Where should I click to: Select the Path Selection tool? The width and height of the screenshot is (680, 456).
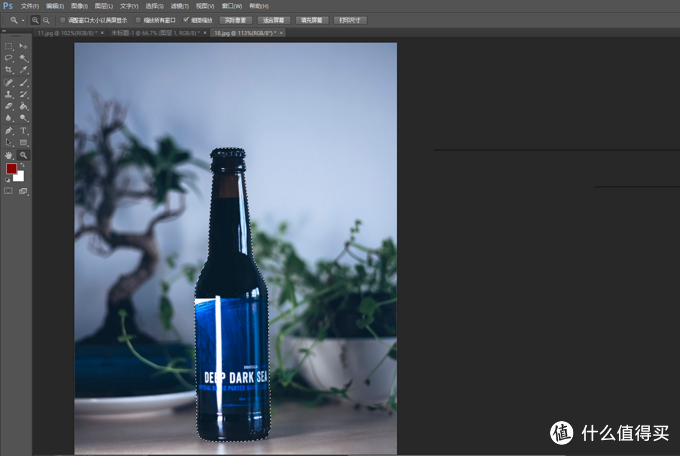[x=9, y=142]
